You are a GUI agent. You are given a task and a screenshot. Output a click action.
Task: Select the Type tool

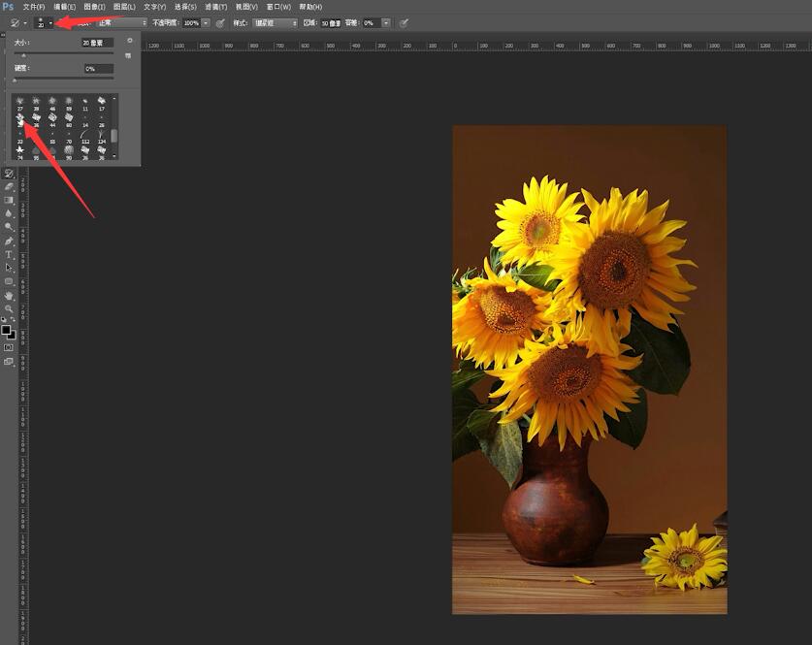[x=9, y=254]
